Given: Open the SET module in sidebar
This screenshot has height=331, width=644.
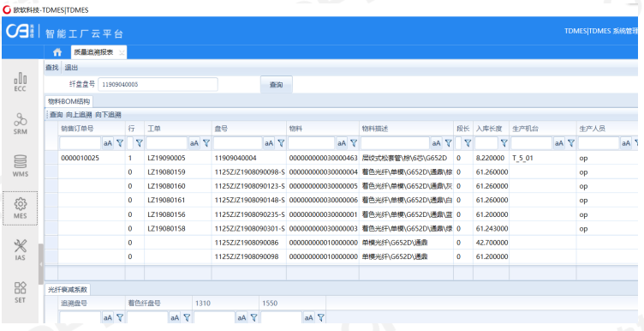Looking at the screenshot, I should coord(21,292).
